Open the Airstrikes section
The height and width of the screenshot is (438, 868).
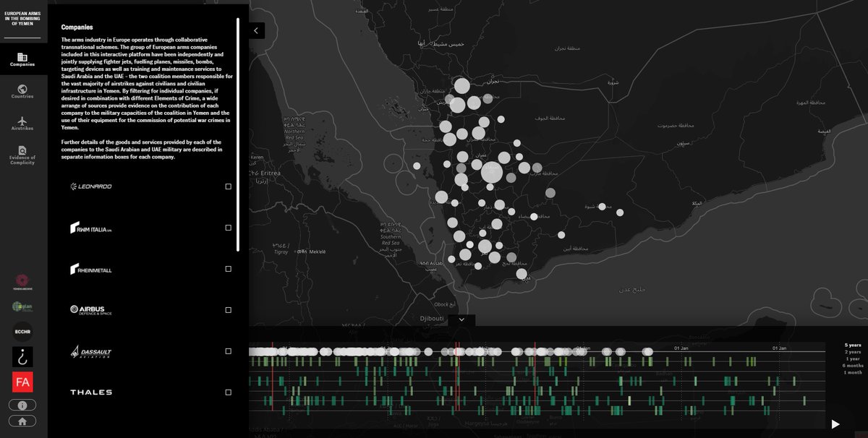[22, 123]
